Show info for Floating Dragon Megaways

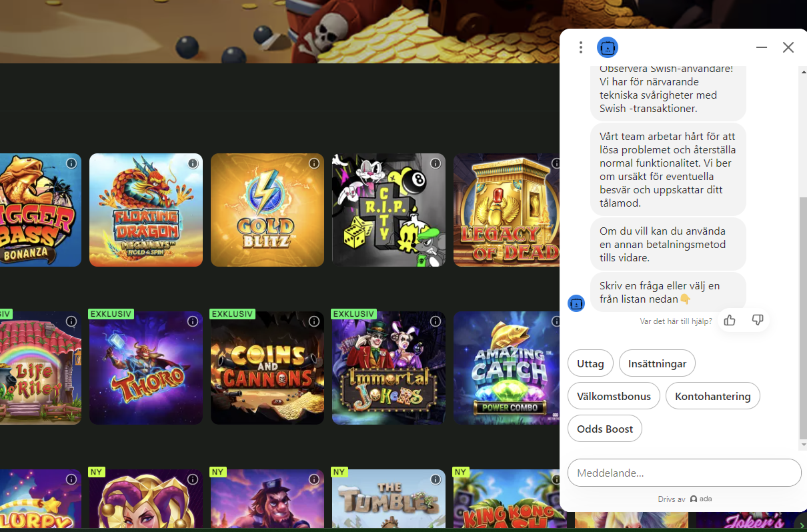[x=193, y=163]
